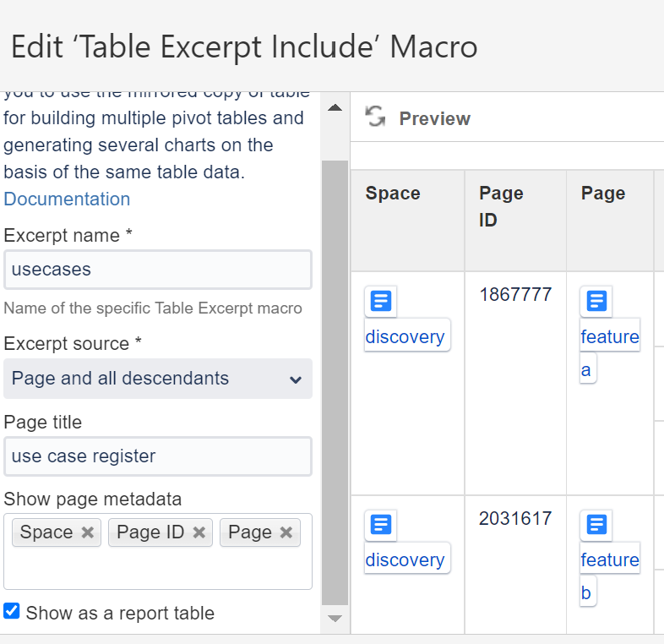Click page icon above feature a link
The image size is (664, 644).
(x=596, y=301)
